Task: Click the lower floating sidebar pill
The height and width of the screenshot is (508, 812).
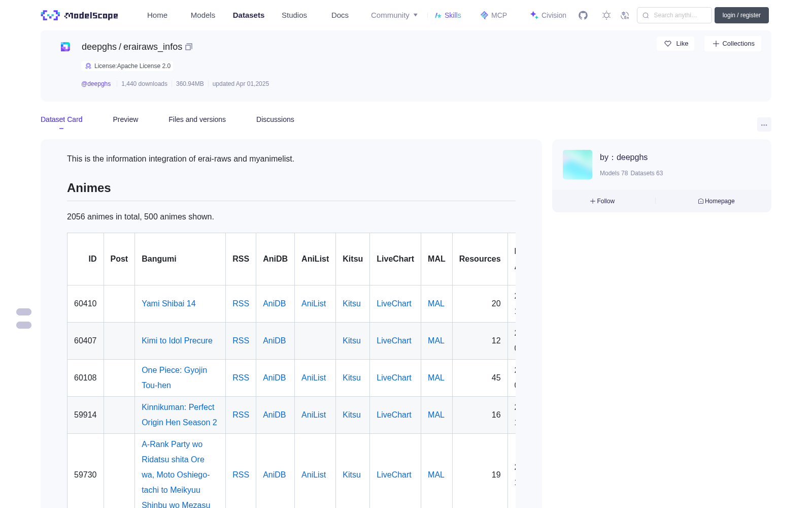Action: (24, 325)
